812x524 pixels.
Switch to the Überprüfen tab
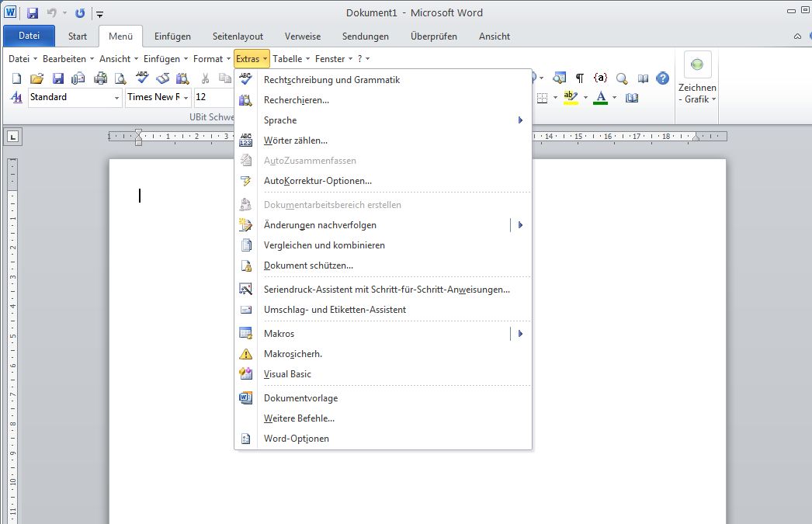coord(434,36)
